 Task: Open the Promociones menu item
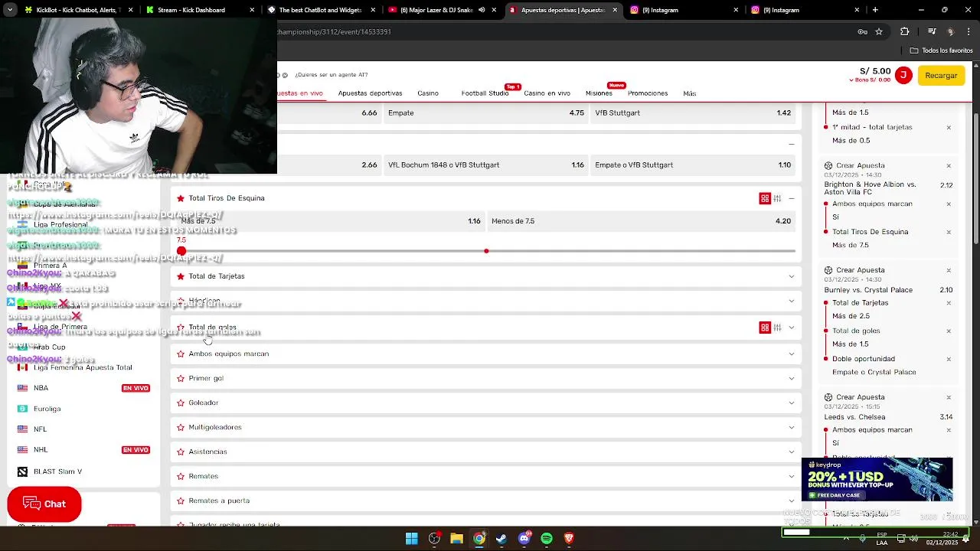click(x=648, y=93)
